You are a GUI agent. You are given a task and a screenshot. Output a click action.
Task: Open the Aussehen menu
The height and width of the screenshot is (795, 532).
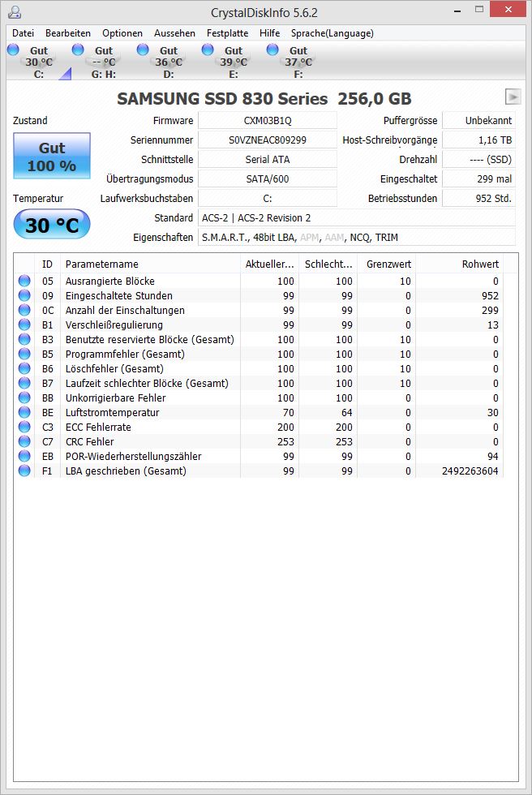coord(174,33)
